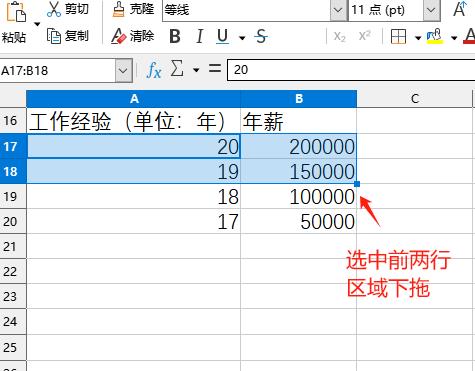Select row 16 header
The width and height of the screenshot is (475, 371).
[13, 121]
